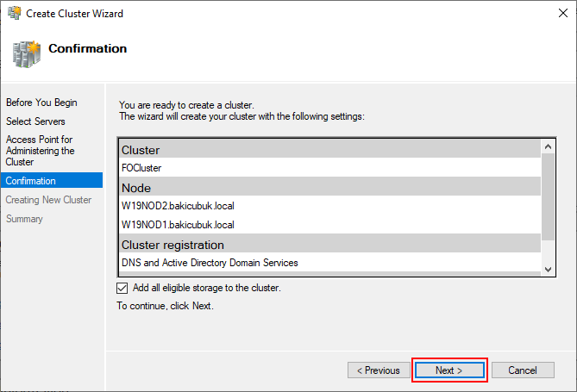577x392 pixels.
Task: Close the Create Cluster Wizard window
Action: click(x=562, y=13)
